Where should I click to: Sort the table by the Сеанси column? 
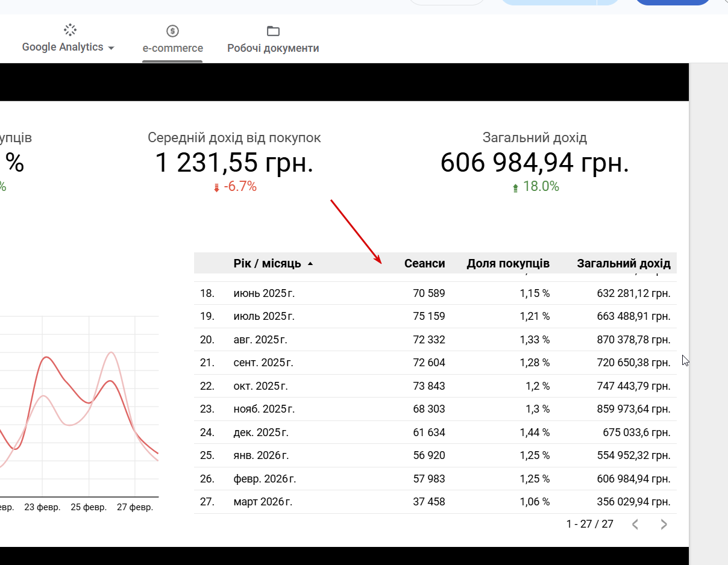(424, 263)
